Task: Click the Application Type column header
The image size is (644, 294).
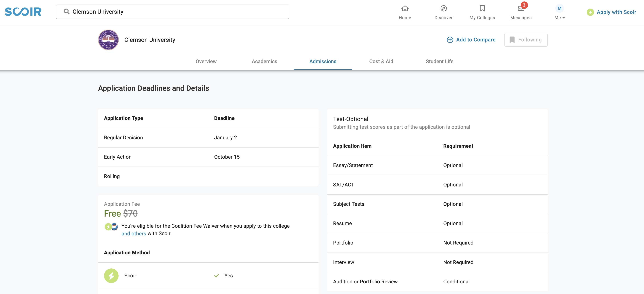Action: (x=124, y=118)
